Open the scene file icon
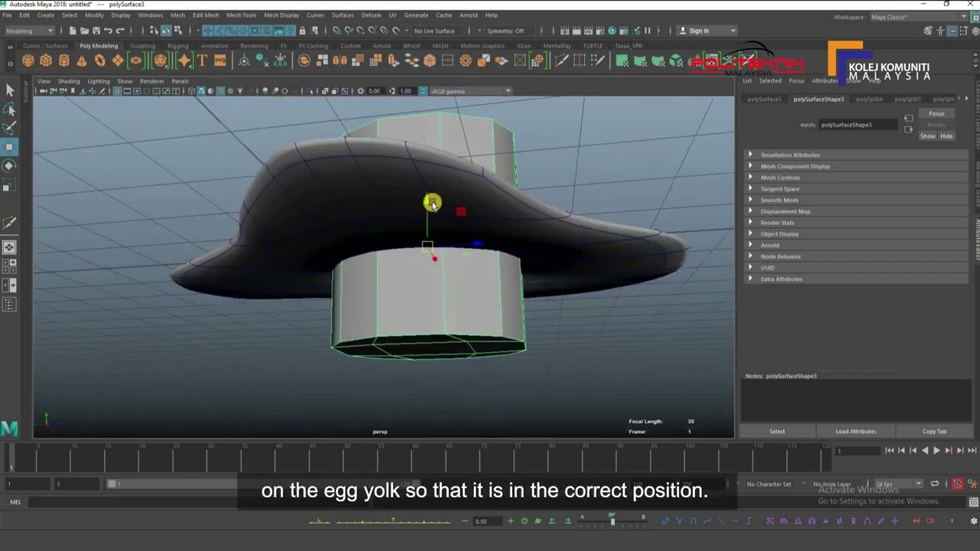 click(x=83, y=31)
